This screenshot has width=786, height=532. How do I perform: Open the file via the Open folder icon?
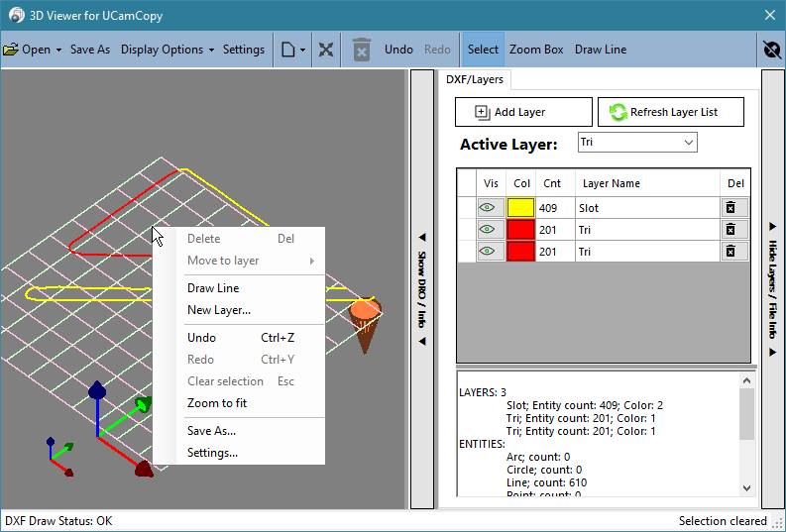[11, 50]
